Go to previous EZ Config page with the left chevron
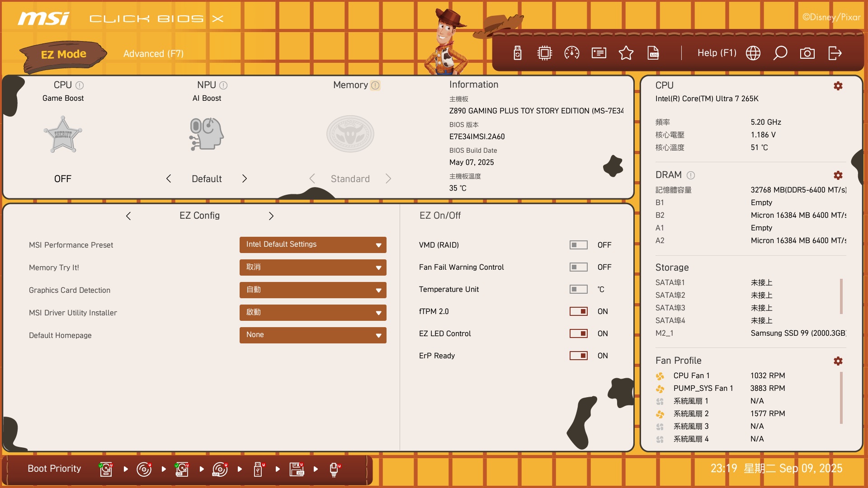This screenshot has height=488, width=868. 128,216
